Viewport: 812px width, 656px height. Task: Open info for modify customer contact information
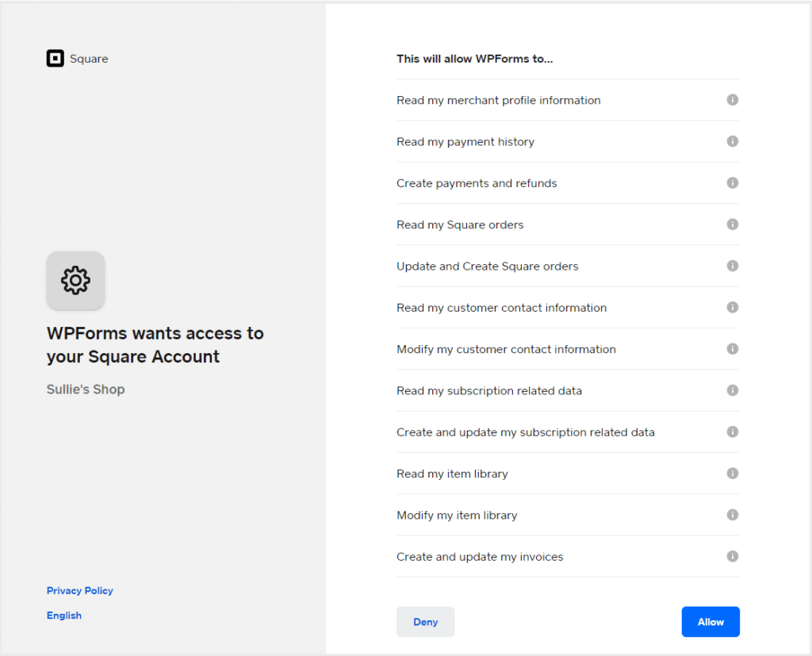pos(732,349)
